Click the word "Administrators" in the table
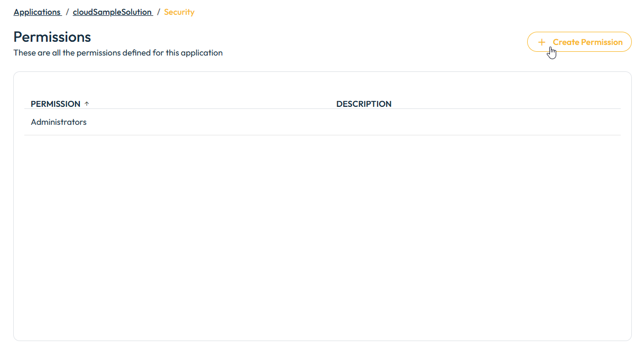 59,122
